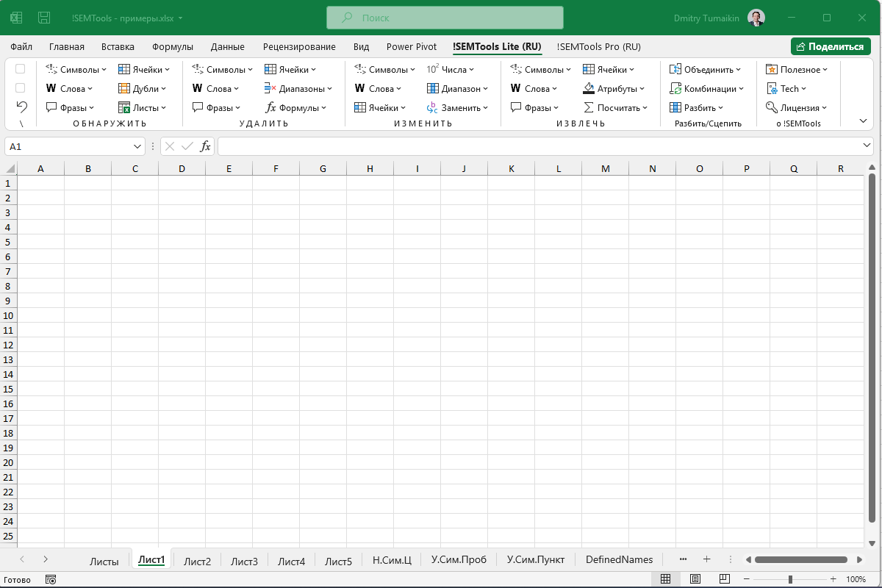
Task: Select the У.Сим.Проб sheet tab
Action: coord(459,560)
